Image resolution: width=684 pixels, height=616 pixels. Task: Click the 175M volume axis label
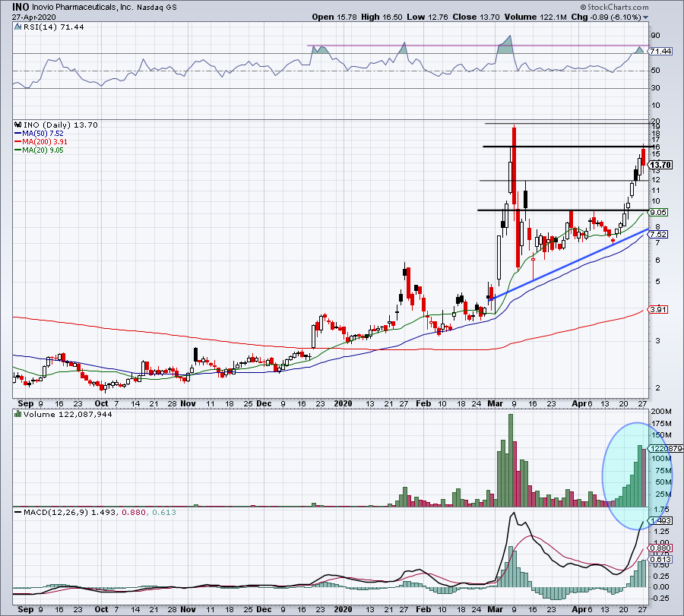click(x=661, y=423)
